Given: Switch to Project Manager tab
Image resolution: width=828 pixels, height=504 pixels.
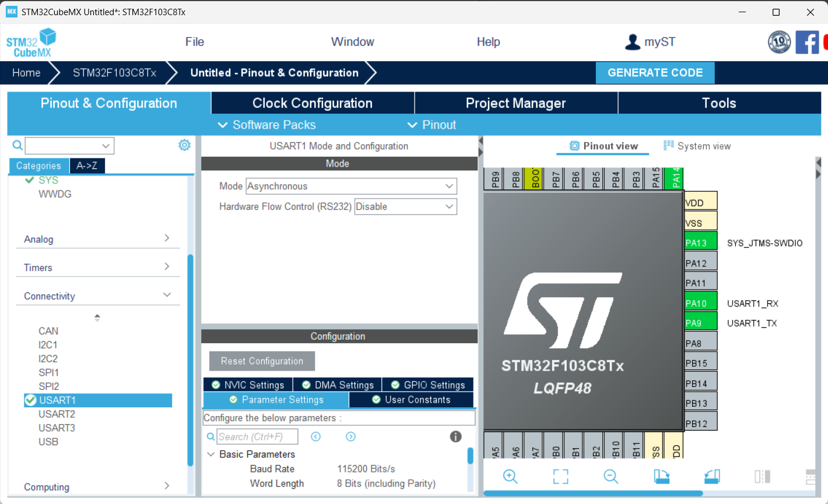Looking at the screenshot, I should point(516,103).
